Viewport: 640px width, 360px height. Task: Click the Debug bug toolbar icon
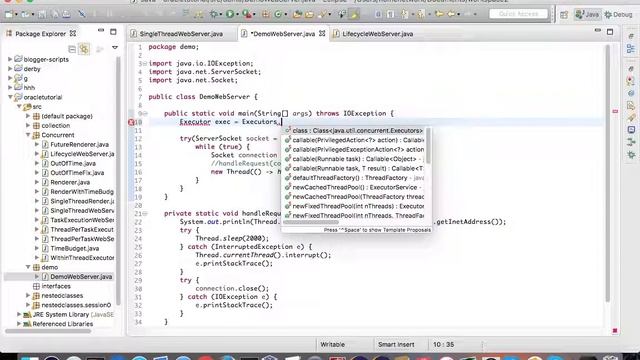click(213, 14)
